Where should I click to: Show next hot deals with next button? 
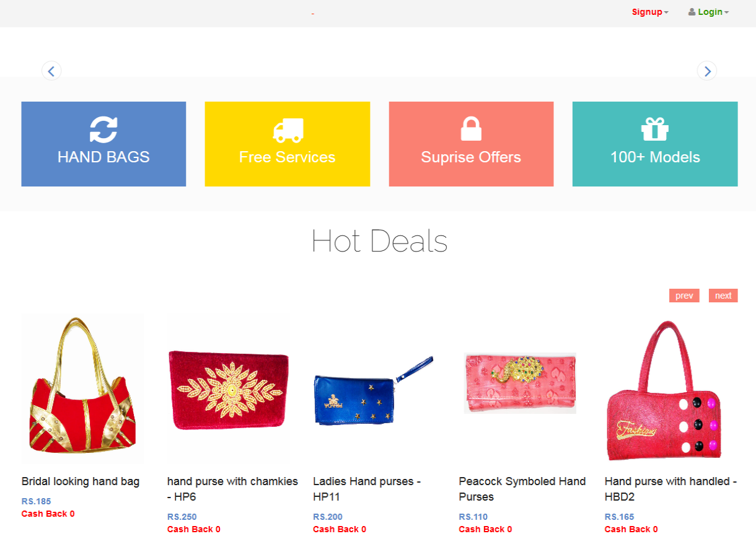(x=723, y=296)
